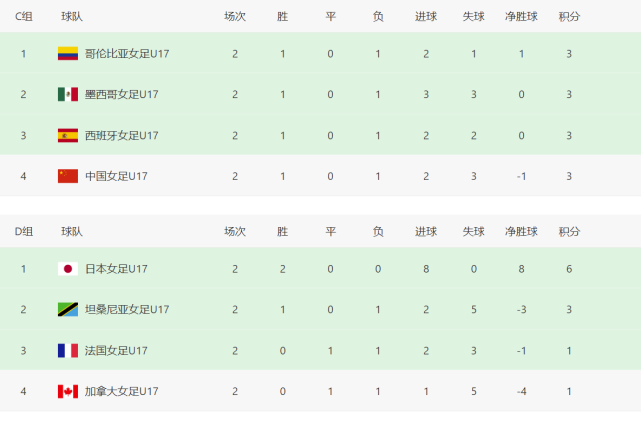This screenshot has height=427, width=641.
Task: Open 中国女足U17 team link
Action: [x=116, y=176]
